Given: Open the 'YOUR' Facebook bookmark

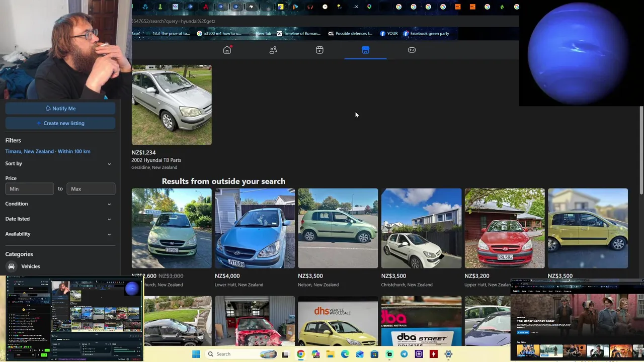Looking at the screenshot, I should tap(389, 33).
